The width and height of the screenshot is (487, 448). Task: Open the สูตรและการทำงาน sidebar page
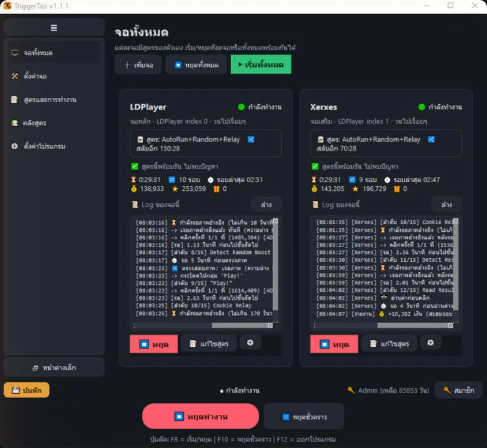click(x=54, y=100)
